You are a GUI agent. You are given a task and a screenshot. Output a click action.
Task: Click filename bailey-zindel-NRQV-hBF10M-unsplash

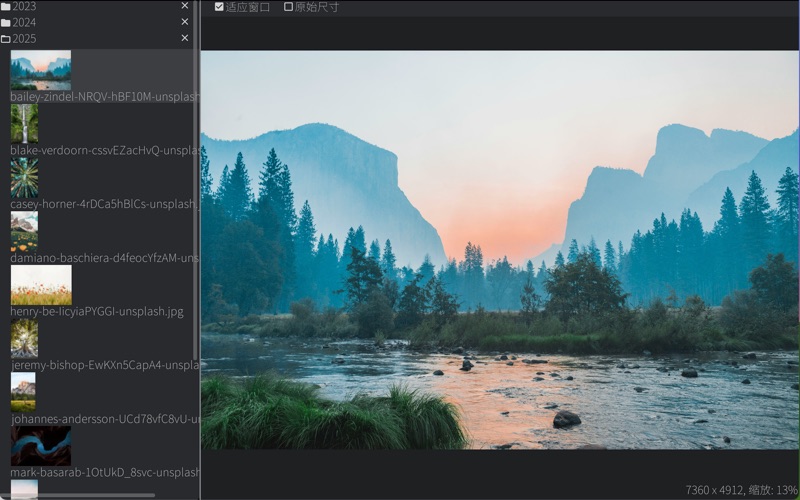[105, 96]
